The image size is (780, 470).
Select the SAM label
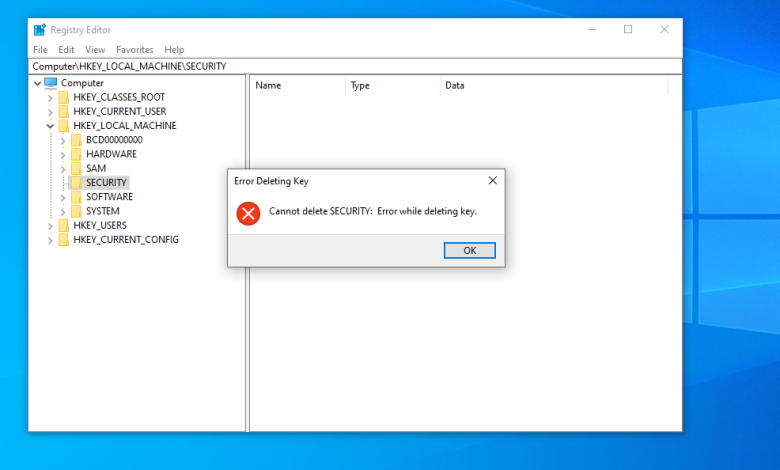[96, 168]
